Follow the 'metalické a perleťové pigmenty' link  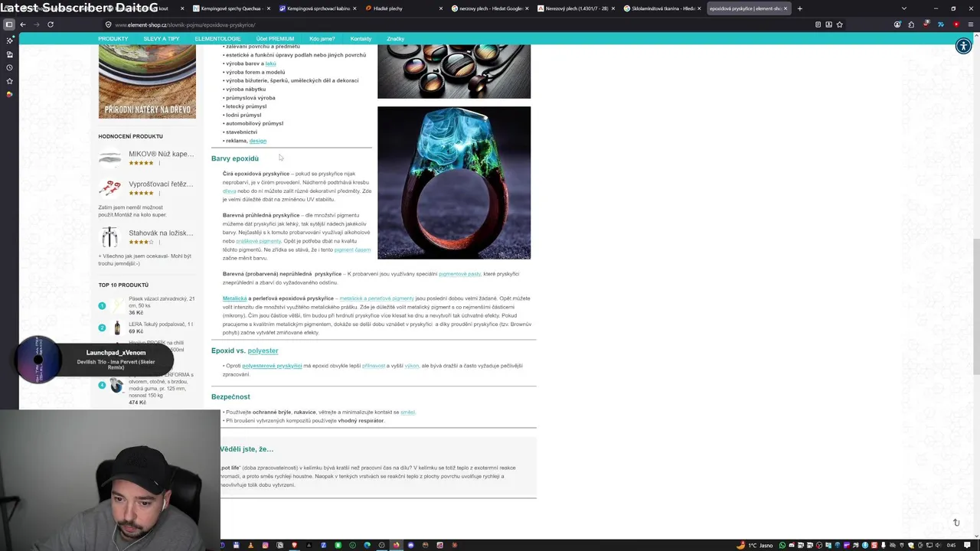tap(377, 298)
